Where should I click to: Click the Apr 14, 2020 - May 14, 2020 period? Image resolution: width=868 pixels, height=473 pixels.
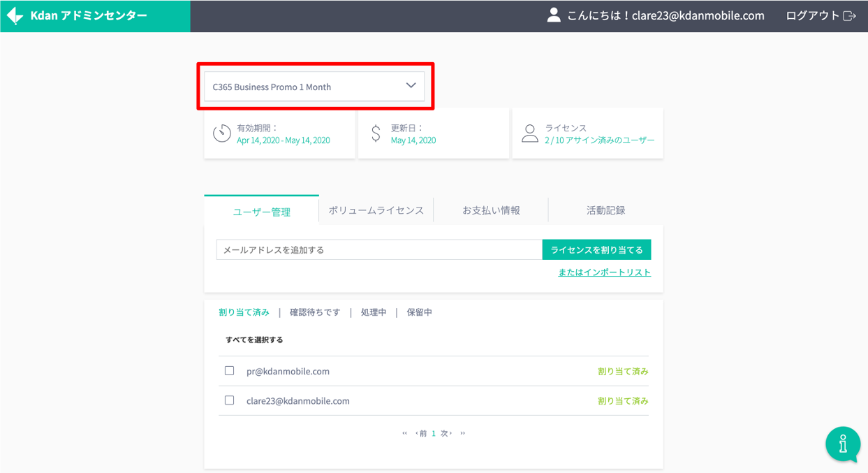click(284, 140)
